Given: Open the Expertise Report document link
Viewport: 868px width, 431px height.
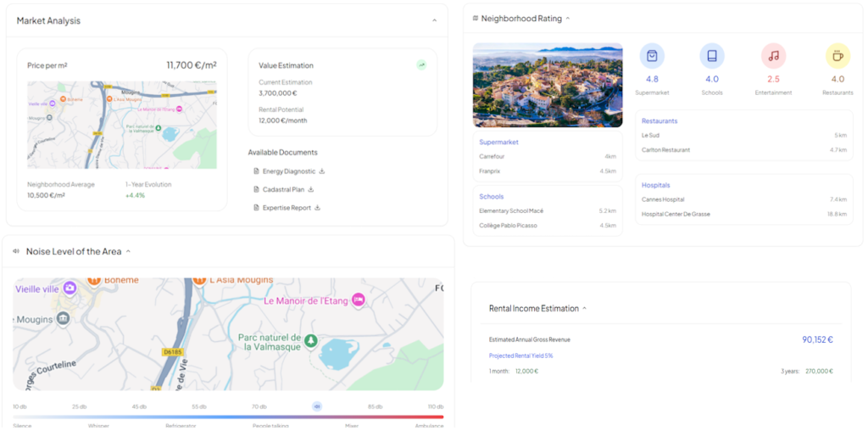Looking at the screenshot, I should [x=287, y=208].
